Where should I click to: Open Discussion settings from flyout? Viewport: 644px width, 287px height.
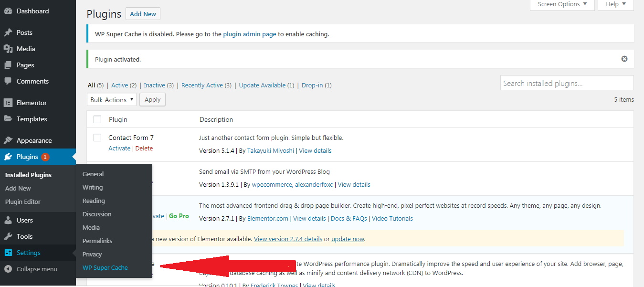pos(97,214)
